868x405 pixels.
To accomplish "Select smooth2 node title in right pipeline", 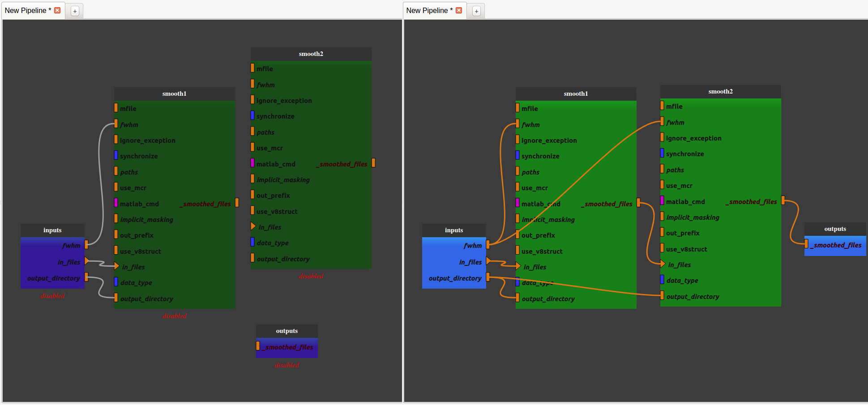I will tap(721, 91).
